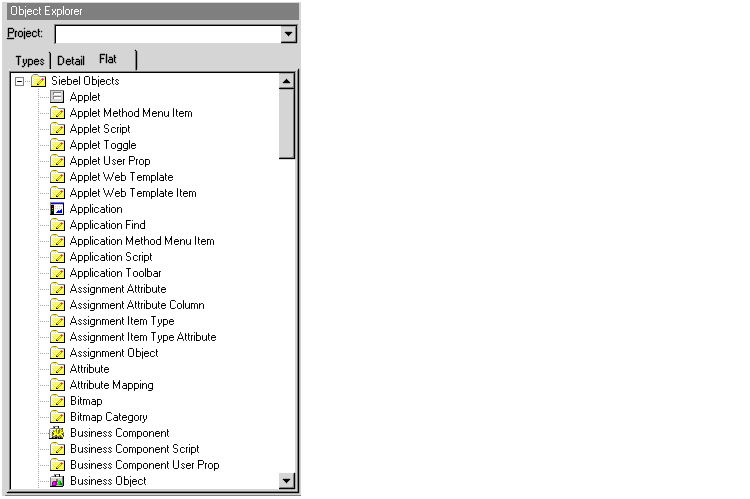Click the Bitmap folder icon
The height and width of the screenshot is (499, 750).
[57, 401]
